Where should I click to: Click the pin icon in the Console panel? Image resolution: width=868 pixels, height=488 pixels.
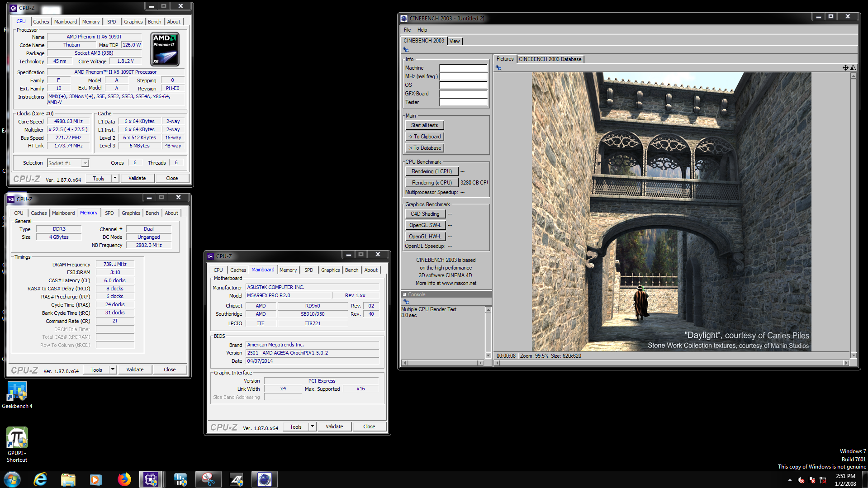click(406, 302)
